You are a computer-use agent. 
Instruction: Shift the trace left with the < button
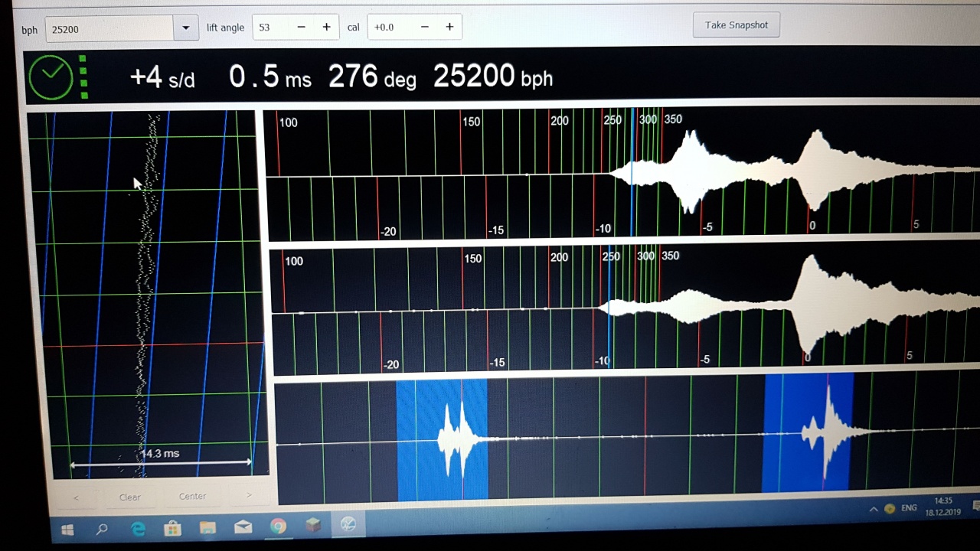point(76,497)
